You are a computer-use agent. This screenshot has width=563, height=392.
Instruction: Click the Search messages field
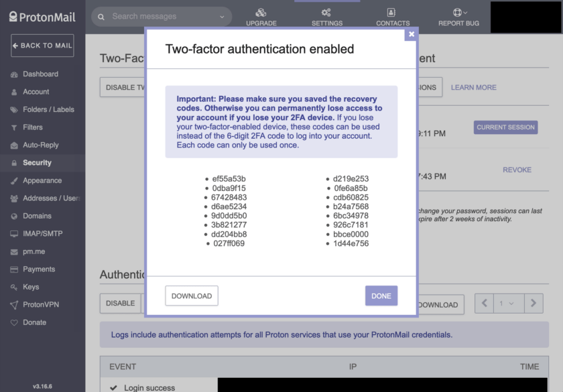point(162,17)
